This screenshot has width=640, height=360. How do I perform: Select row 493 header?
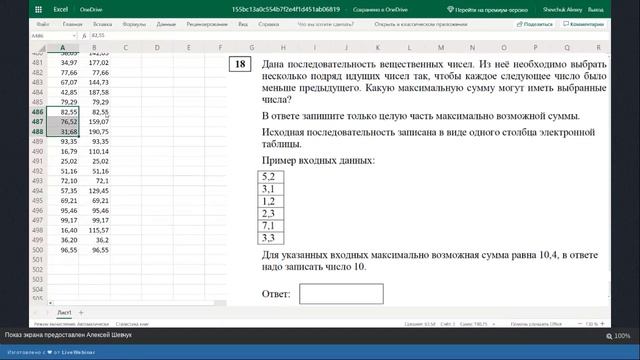pyautogui.click(x=38, y=181)
